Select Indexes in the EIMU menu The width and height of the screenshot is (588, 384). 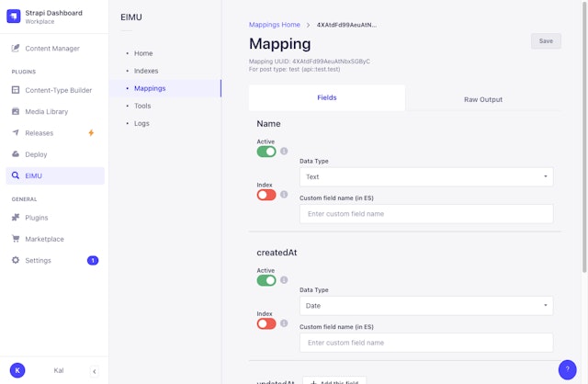point(146,71)
